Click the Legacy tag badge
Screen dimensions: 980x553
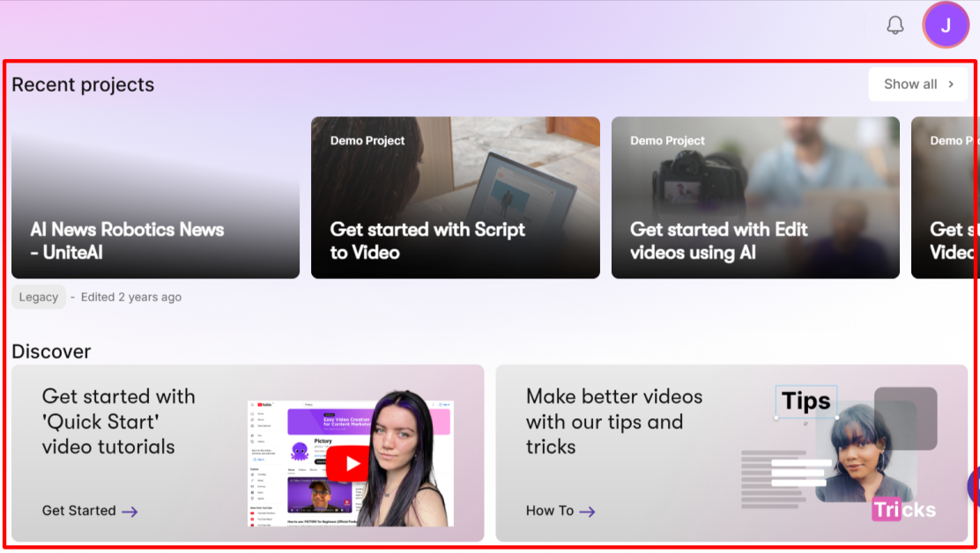[x=38, y=297]
